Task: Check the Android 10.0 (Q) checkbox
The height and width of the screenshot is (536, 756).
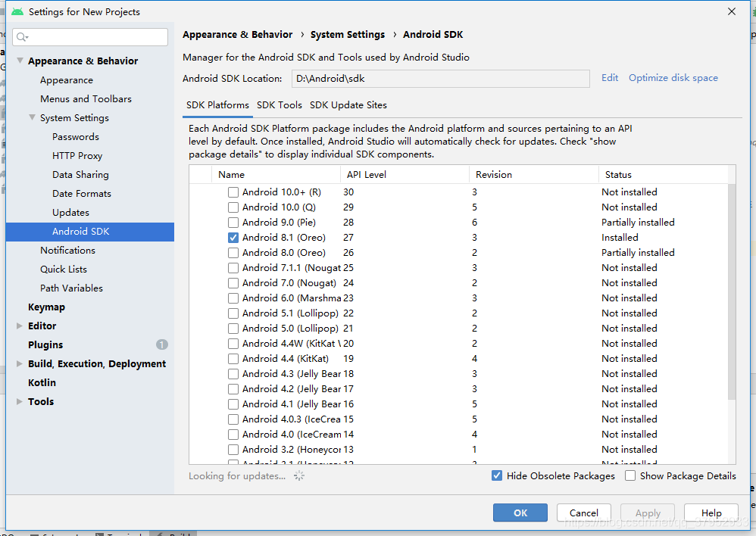Action: [x=233, y=207]
